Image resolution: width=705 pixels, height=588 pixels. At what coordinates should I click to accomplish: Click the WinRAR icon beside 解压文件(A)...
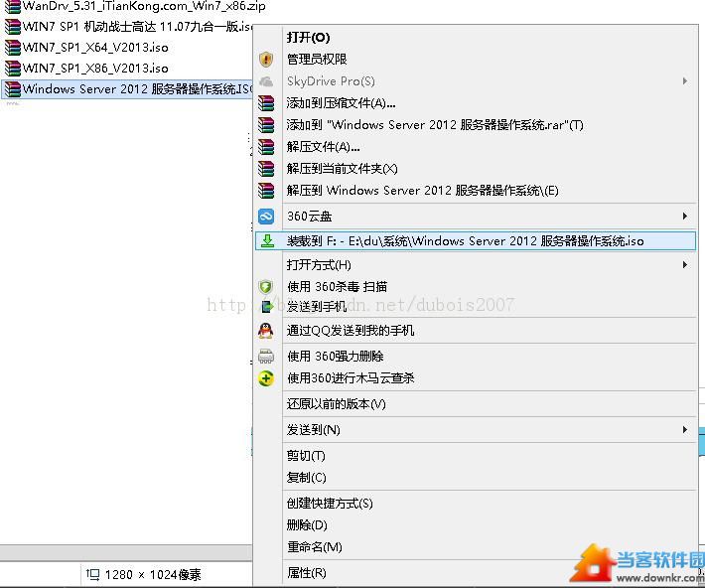click(266, 147)
